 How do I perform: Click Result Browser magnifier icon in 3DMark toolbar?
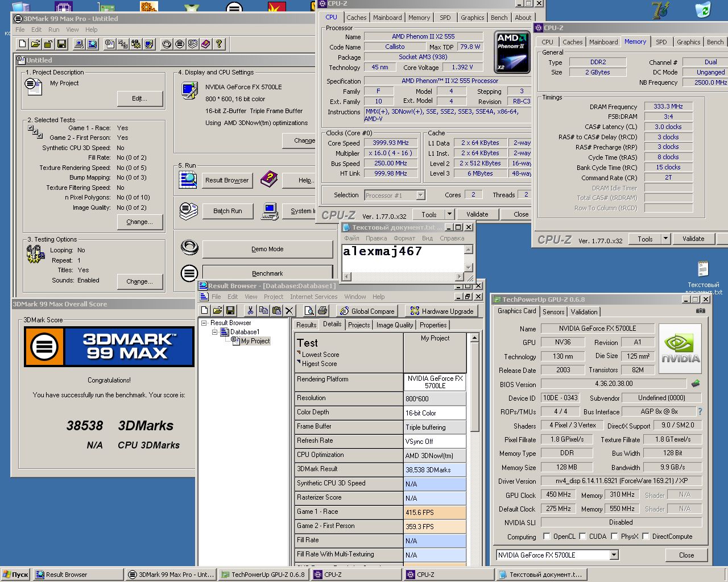pyautogui.click(x=92, y=44)
